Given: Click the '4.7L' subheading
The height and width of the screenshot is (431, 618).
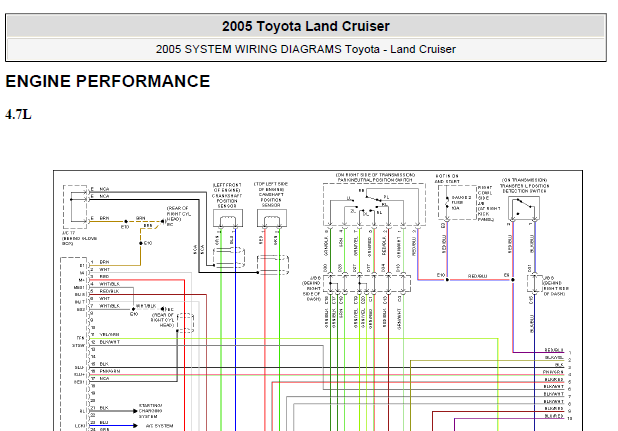Looking at the screenshot, I should 18,115.
